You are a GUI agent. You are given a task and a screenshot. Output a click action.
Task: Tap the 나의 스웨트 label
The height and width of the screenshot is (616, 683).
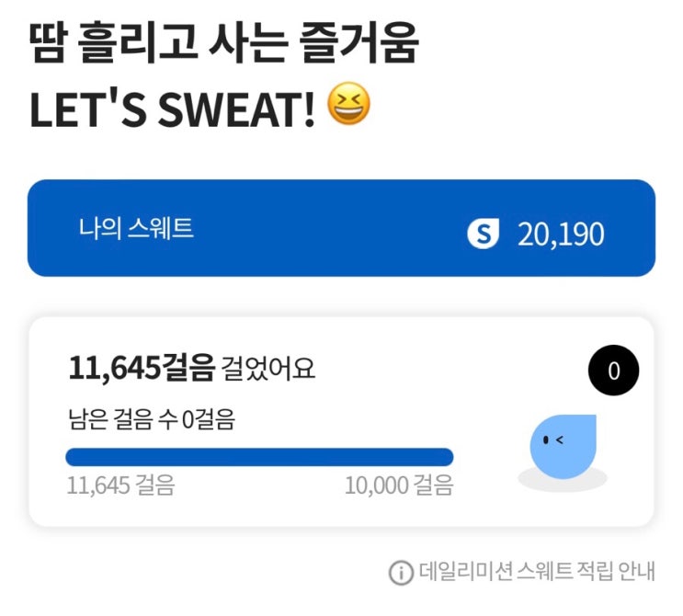(x=136, y=228)
